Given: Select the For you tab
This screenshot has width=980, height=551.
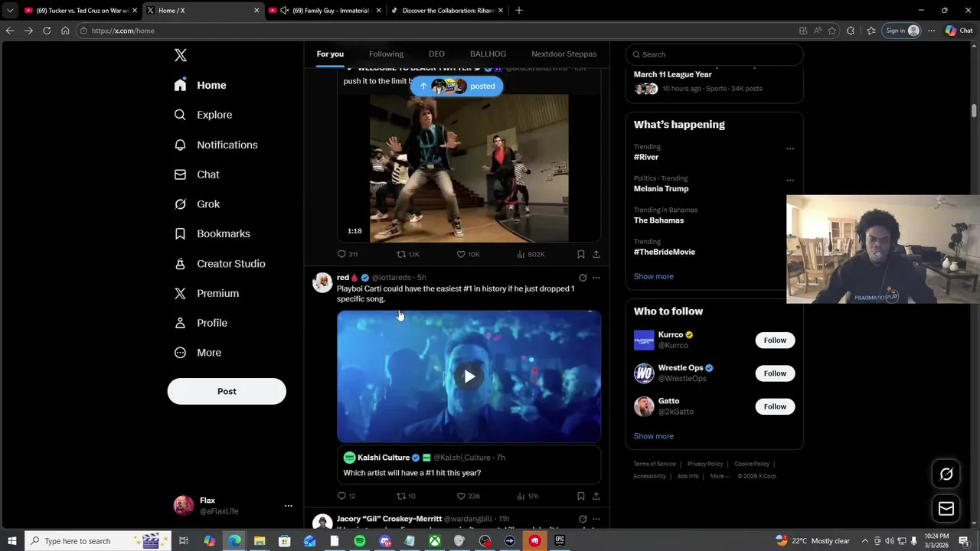Looking at the screenshot, I should pos(330,54).
